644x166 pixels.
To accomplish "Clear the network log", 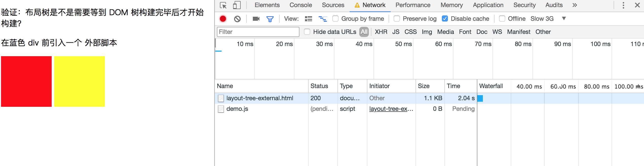I will pos(237,19).
